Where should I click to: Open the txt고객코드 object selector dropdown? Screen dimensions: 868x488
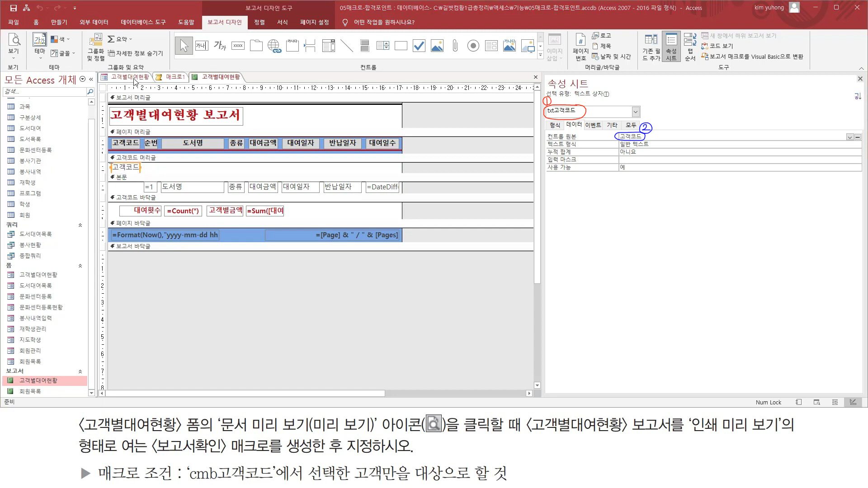coord(636,112)
